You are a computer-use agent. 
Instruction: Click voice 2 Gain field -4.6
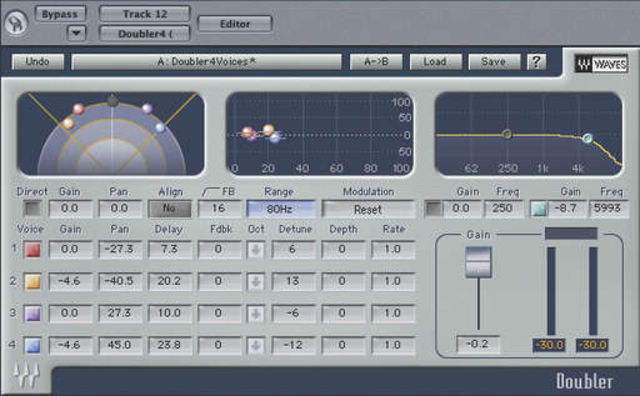click(70, 281)
